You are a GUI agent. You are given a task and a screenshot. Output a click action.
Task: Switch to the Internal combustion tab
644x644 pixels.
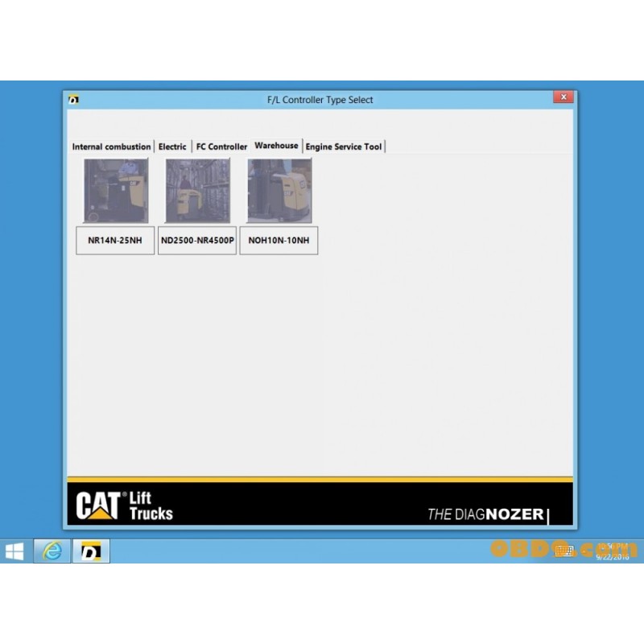click(111, 147)
